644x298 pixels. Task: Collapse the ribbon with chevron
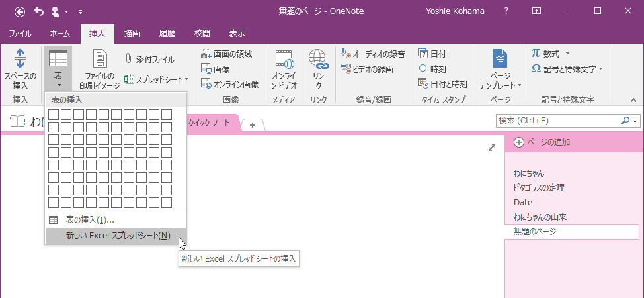(x=633, y=100)
